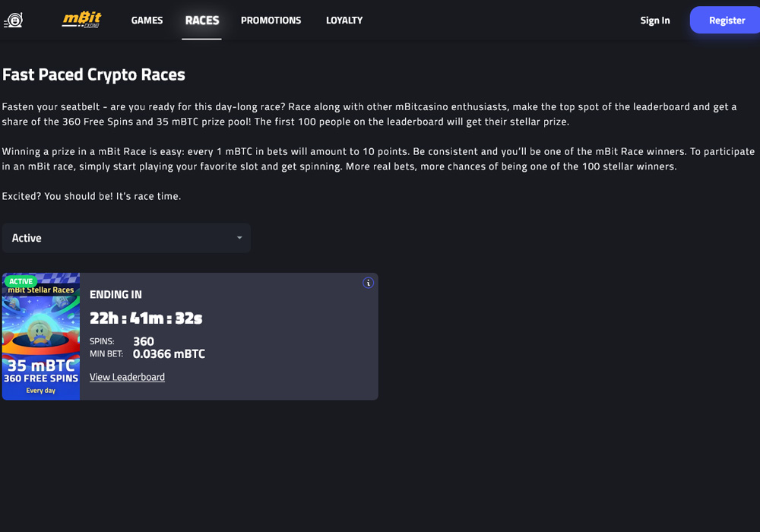This screenshot has height=532, width=760.
Task: Click the 35 mBTC prize banner text
Action: (41, 366)
